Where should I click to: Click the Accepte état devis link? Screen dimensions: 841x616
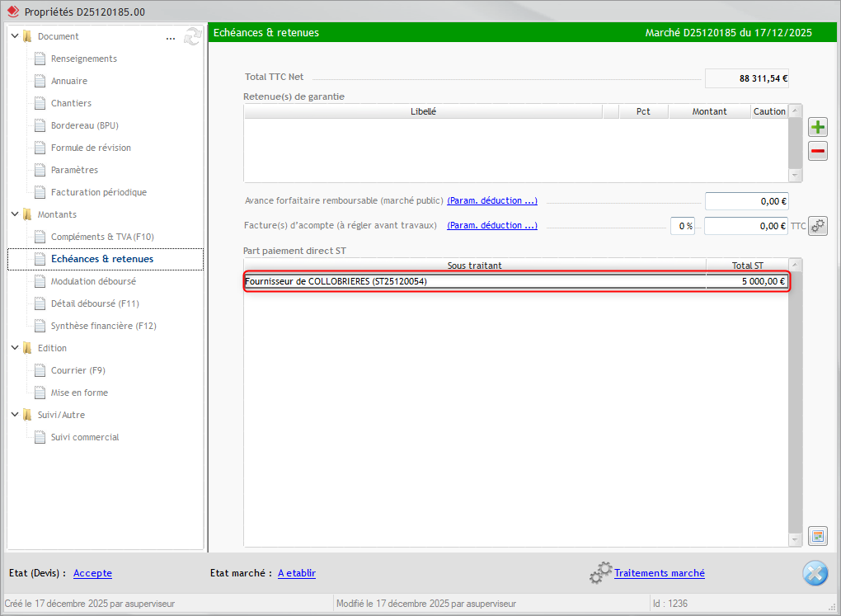(x=92, y=573)
